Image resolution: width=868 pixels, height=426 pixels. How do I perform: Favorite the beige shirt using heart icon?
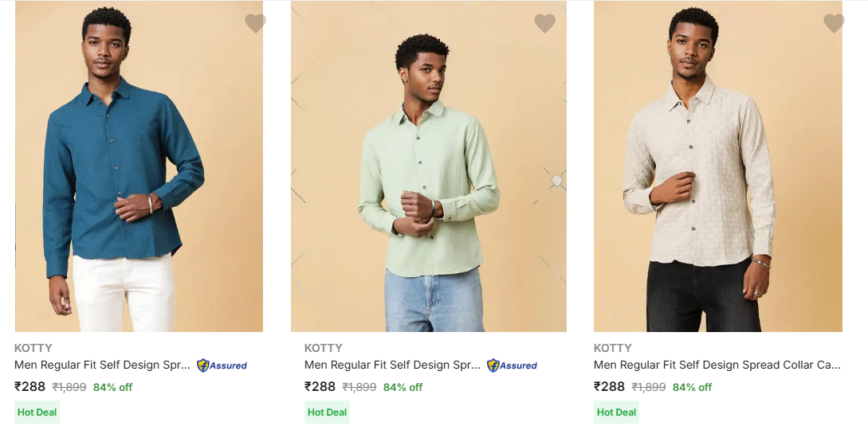click(834, 24)
